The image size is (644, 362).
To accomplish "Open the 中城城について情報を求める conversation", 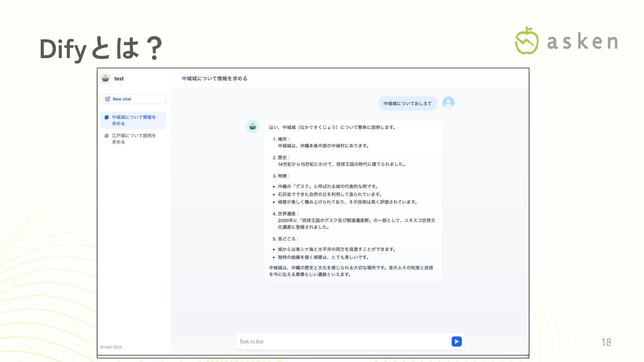I will point(133,120).
